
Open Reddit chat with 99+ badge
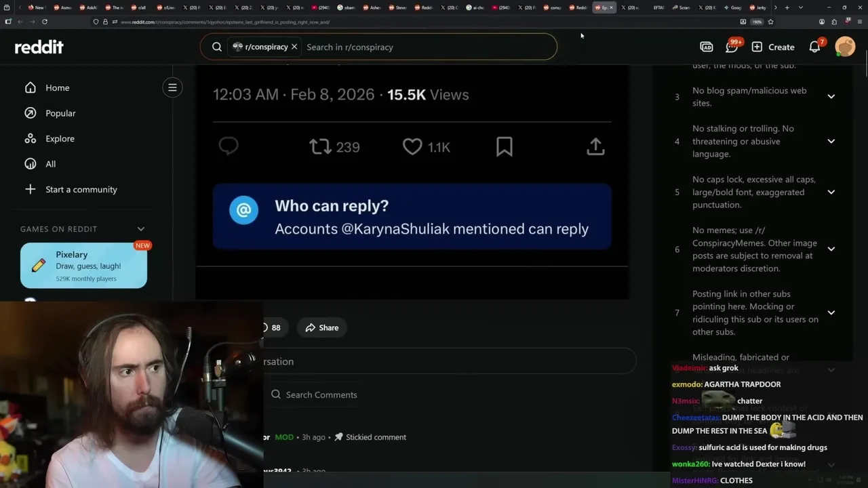pos(732,46)
